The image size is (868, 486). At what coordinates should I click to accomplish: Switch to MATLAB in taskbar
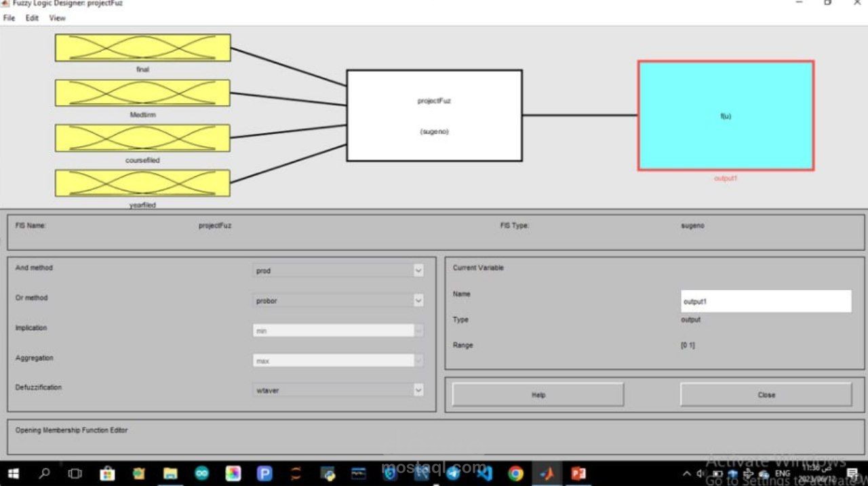coord(547,473)
